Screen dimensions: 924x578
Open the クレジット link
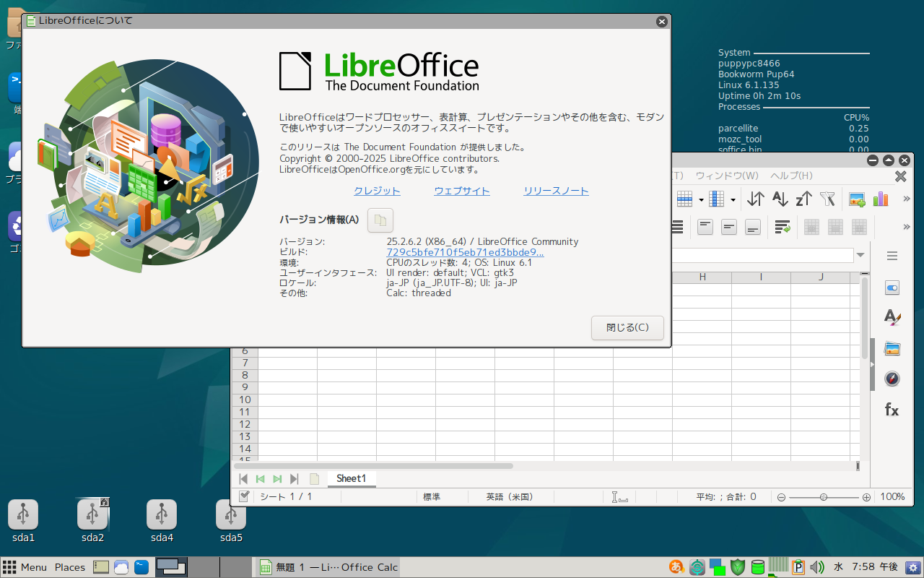point(377,191)
